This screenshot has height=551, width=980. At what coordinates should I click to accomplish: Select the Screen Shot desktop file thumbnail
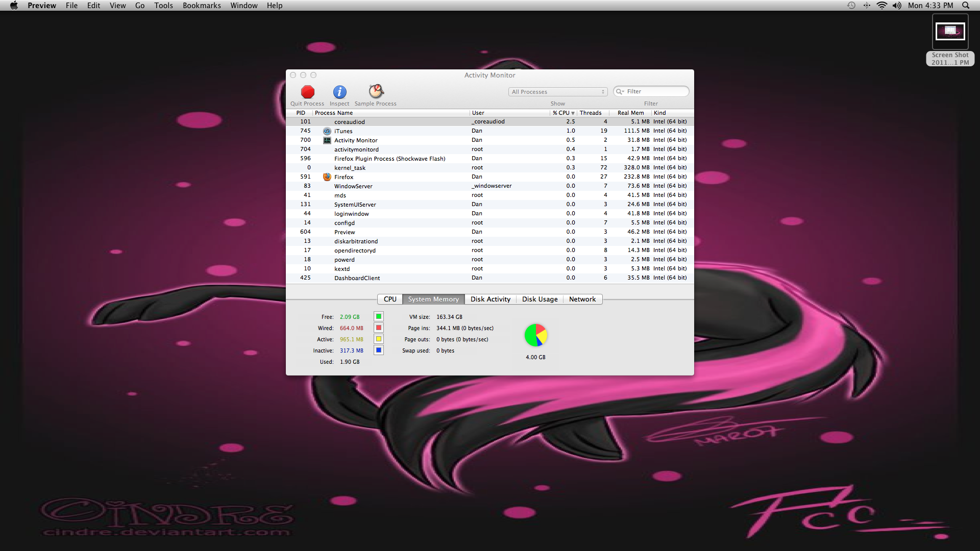950,32
